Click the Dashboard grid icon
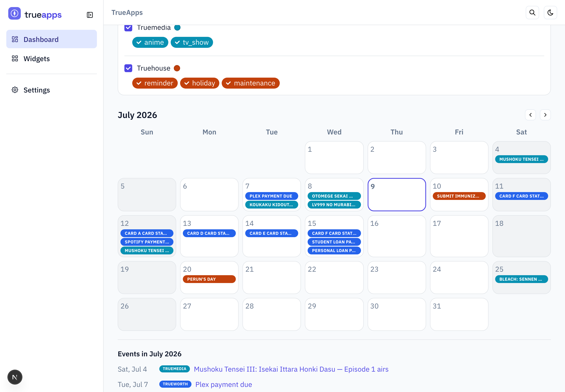Screen dimensions: 565x392 15,39
